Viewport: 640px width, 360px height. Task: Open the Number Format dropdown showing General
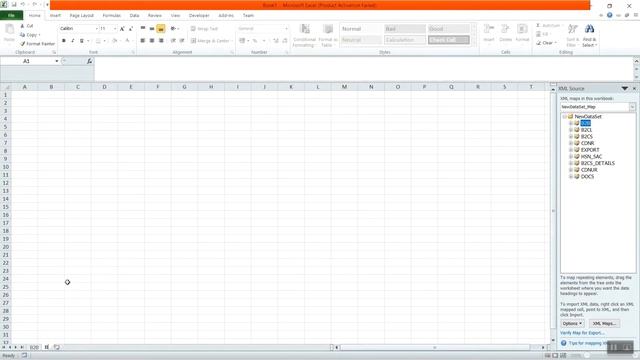286,29
